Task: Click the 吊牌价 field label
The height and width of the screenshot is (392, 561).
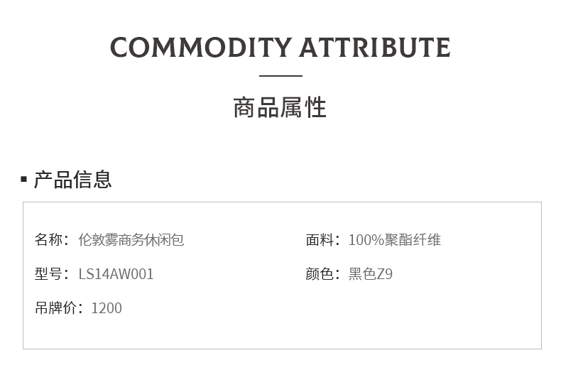Action: [x=56, y=308]
